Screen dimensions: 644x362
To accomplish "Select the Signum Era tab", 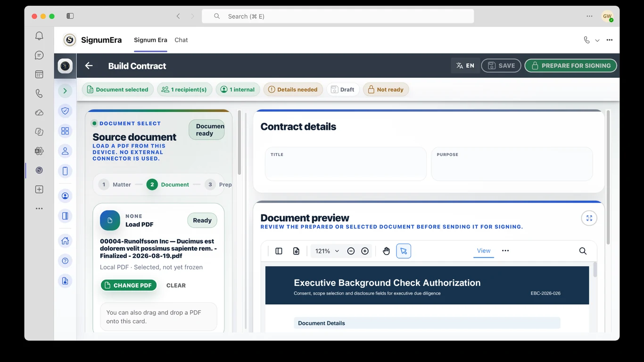I will [150, 40].
